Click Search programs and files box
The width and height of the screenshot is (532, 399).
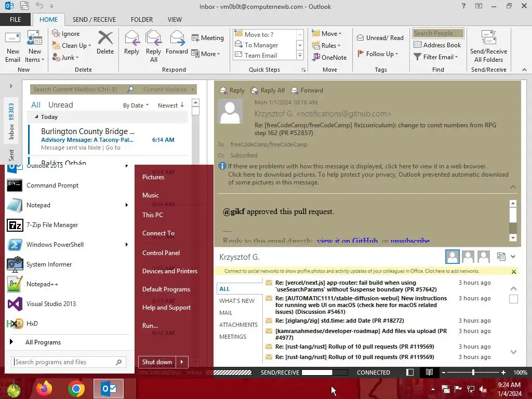click(69, 362)
